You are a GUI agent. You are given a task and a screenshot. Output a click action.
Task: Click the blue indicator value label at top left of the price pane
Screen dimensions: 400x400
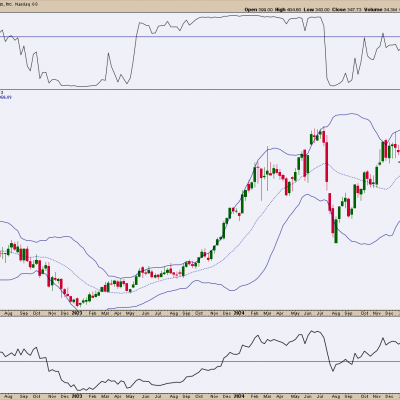click(x=6, y=97)
